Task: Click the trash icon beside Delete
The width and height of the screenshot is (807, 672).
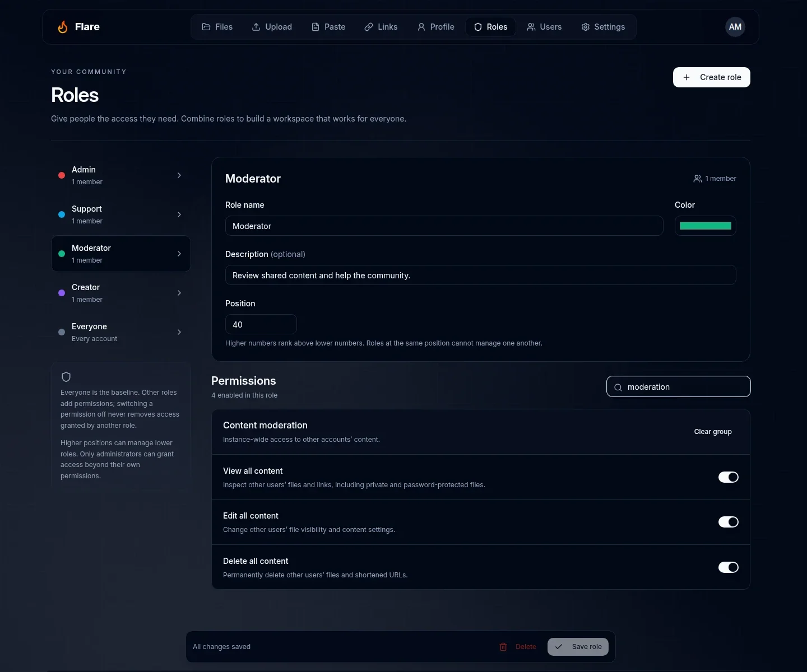Action: [x=503, y=647]
